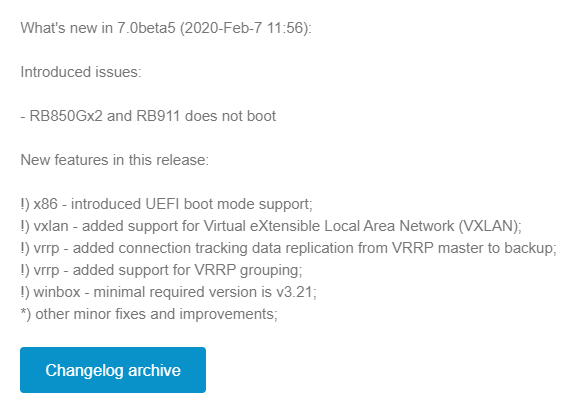Screen dimensions: 585x417
Task: Select the RB850Gx2 and RB911 boot issue line
Action: click(x=148, y=116)
